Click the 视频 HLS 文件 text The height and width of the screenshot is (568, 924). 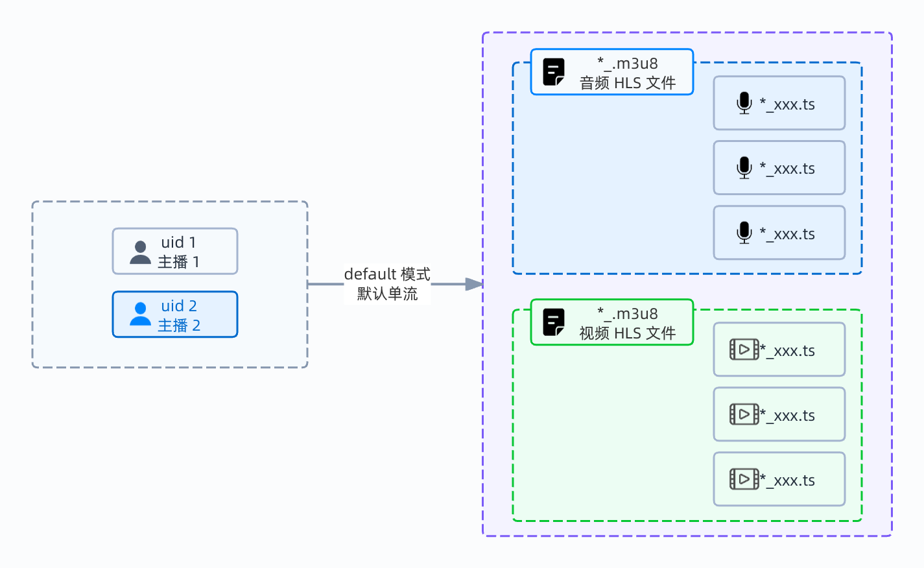coord(628,333)
